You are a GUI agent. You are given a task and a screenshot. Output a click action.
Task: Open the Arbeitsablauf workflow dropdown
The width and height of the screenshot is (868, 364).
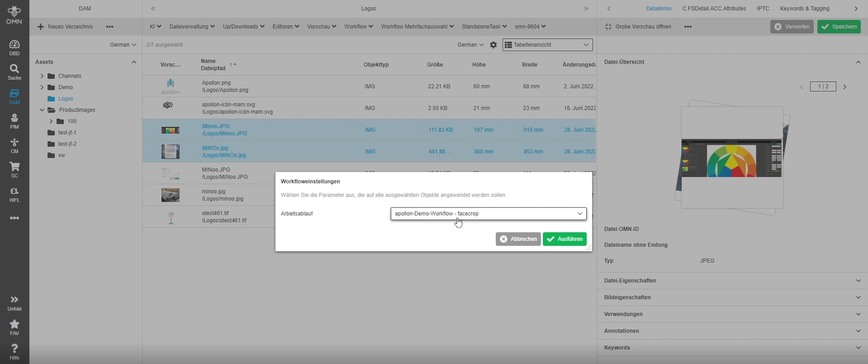pyautogui.click(x=488, y=214)
